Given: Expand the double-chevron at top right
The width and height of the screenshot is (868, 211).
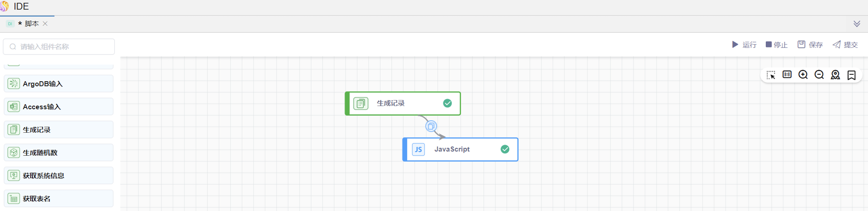Looking at the screenshot, I should 857,24.
